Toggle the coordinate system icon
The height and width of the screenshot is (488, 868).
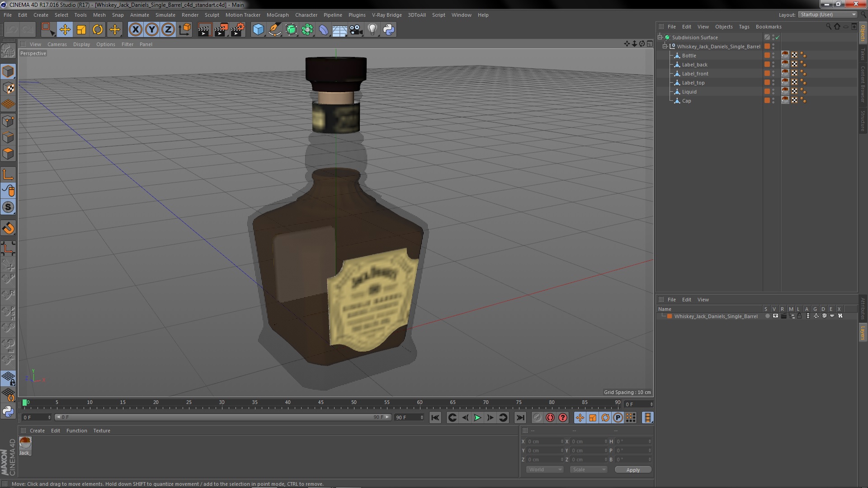pyautogui.click(x=184, y=30)
